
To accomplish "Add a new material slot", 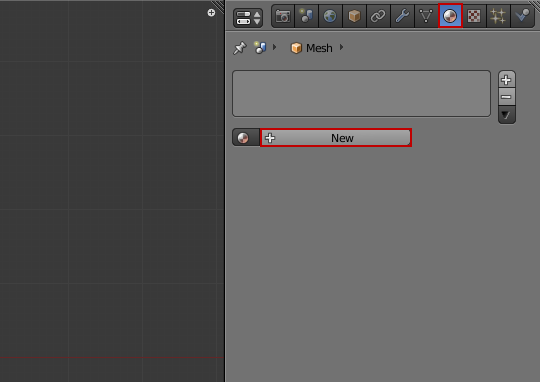I will [x=506, y=80].
